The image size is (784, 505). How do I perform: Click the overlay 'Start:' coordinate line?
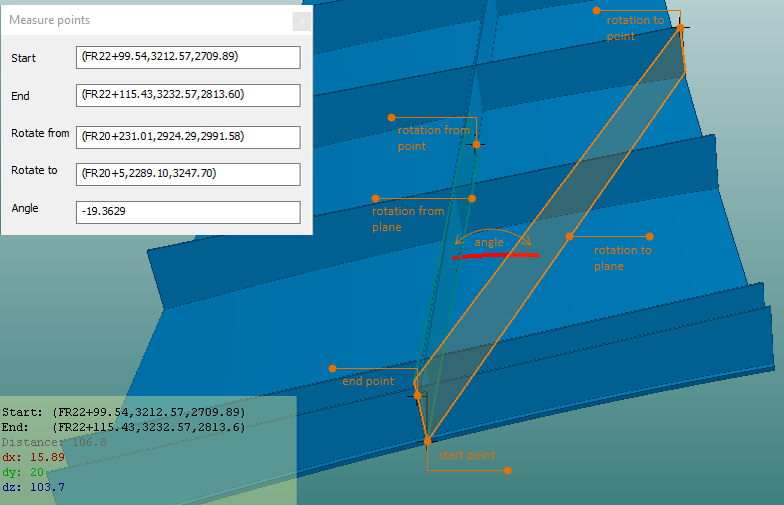[x=124, y=412]
